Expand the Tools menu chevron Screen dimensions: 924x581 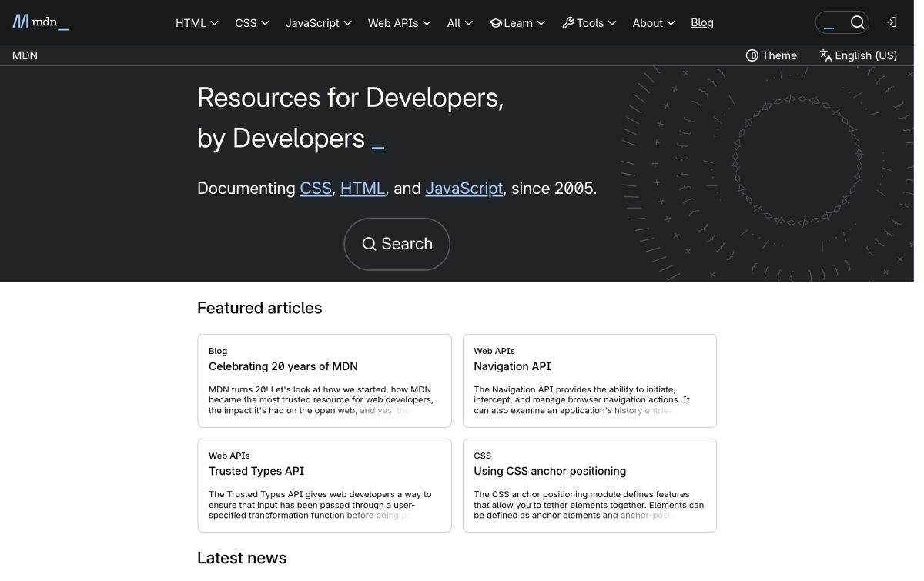612,23
